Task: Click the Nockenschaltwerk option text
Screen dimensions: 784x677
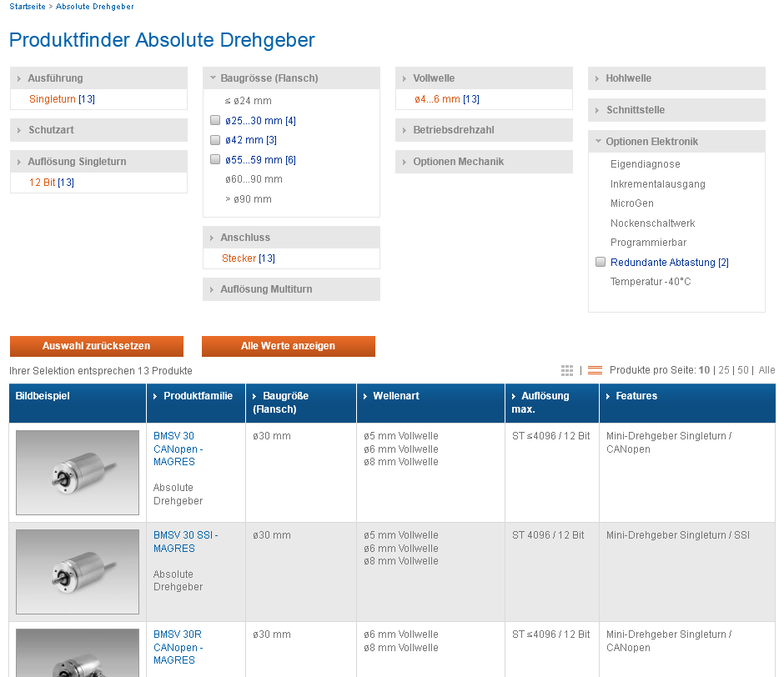Action: pos(652,223)
